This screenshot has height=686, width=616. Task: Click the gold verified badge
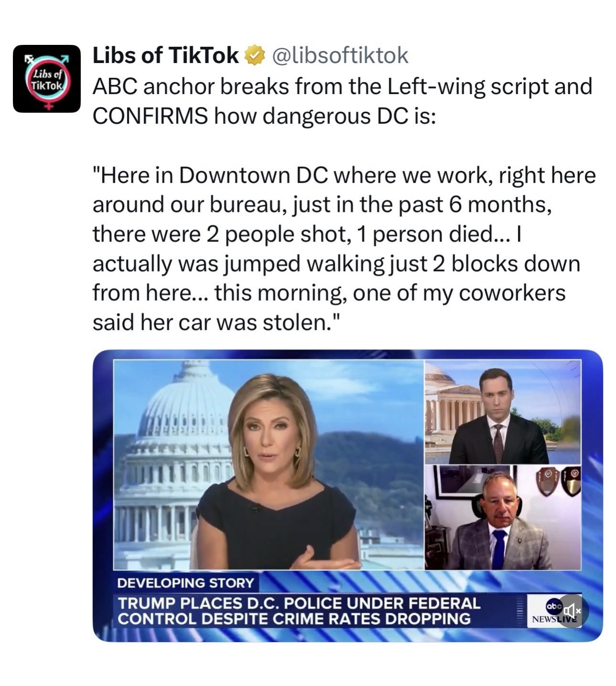(x=255, y=55)
